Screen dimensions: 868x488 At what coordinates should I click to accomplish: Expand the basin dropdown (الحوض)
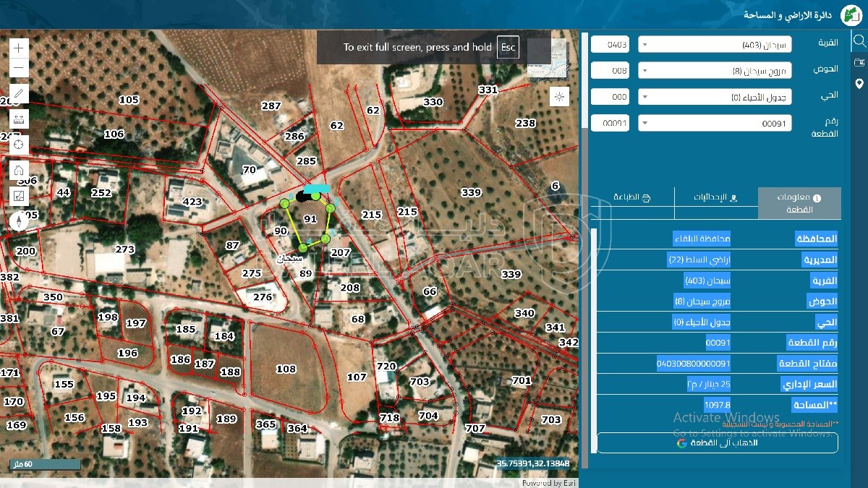715,71
